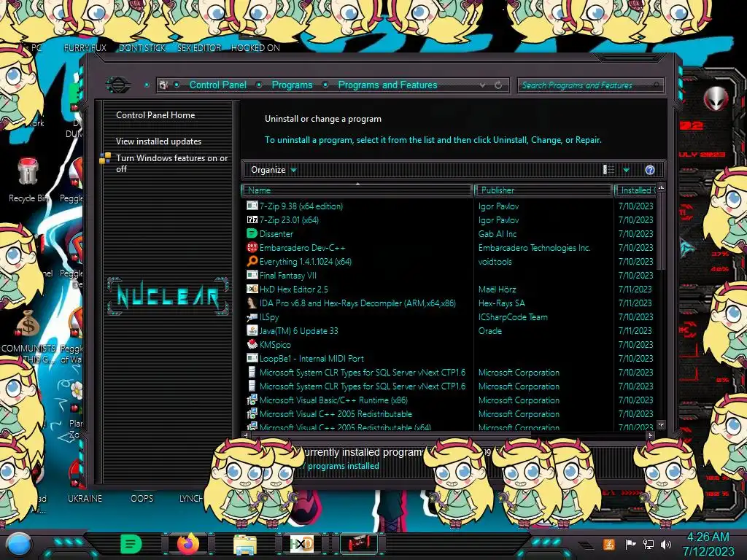747x560 pixels.
Task: Open Firefox from the taskbar
Action: pyautogui.click(x=187, y=543)
